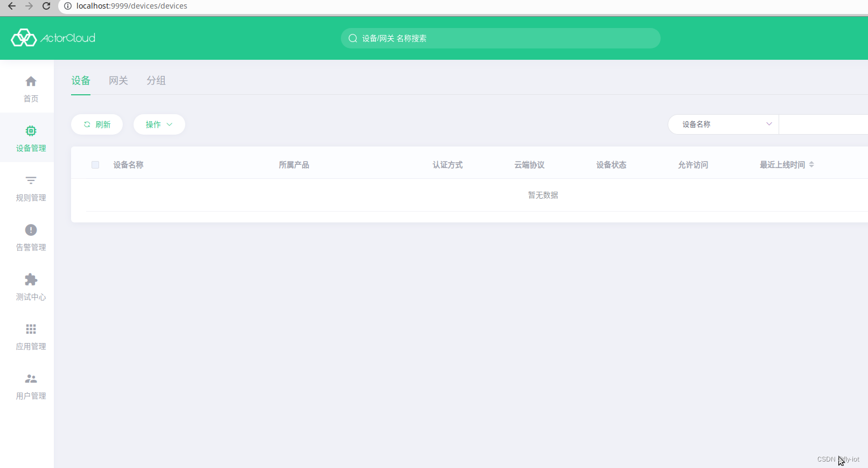Click the magnifier icon in the search bar

click(x=353, y=38)
